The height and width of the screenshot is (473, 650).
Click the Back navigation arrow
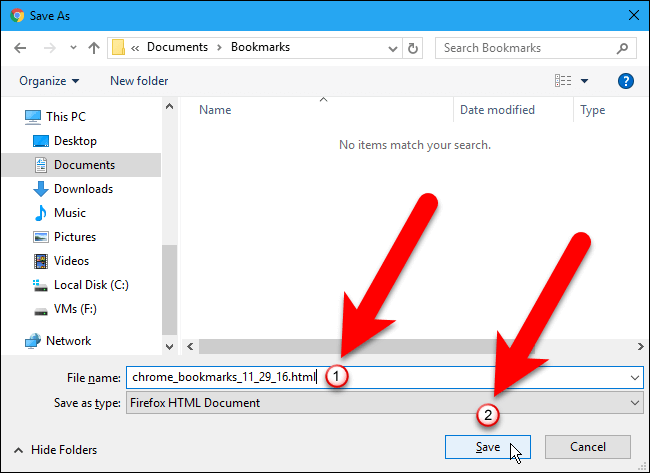(20, 48)
